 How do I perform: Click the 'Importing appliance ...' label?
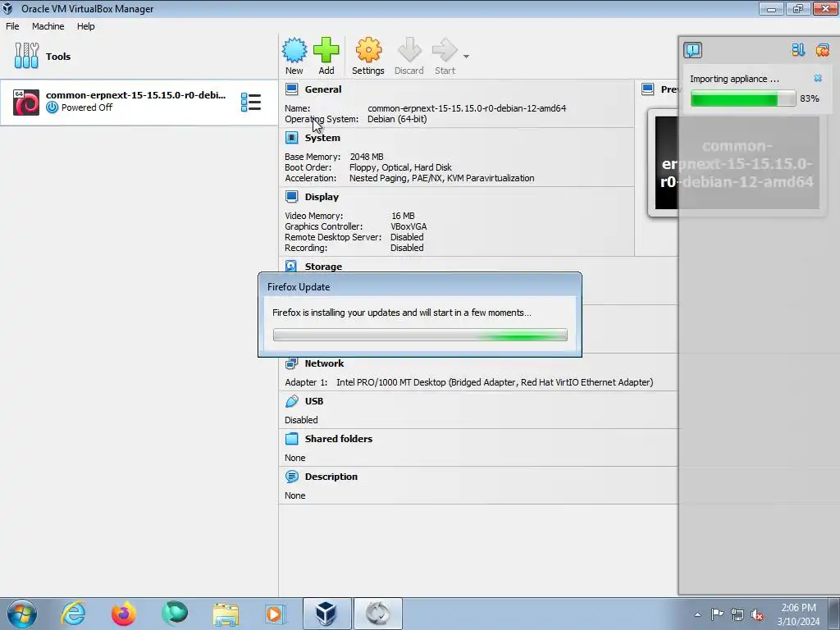734,79
